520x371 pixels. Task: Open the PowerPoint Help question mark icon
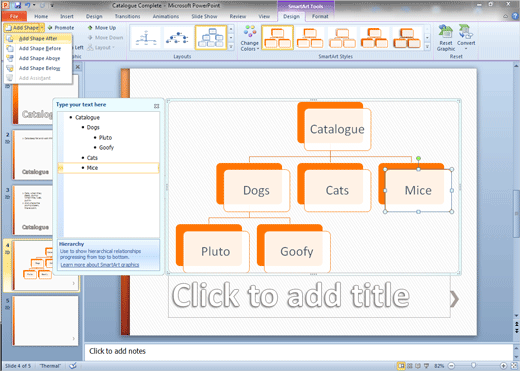[x=515, y=16]
